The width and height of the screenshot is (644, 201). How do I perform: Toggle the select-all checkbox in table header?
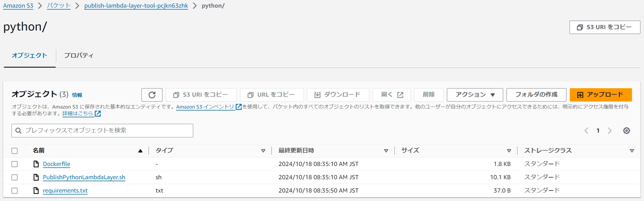pos(15,151)
